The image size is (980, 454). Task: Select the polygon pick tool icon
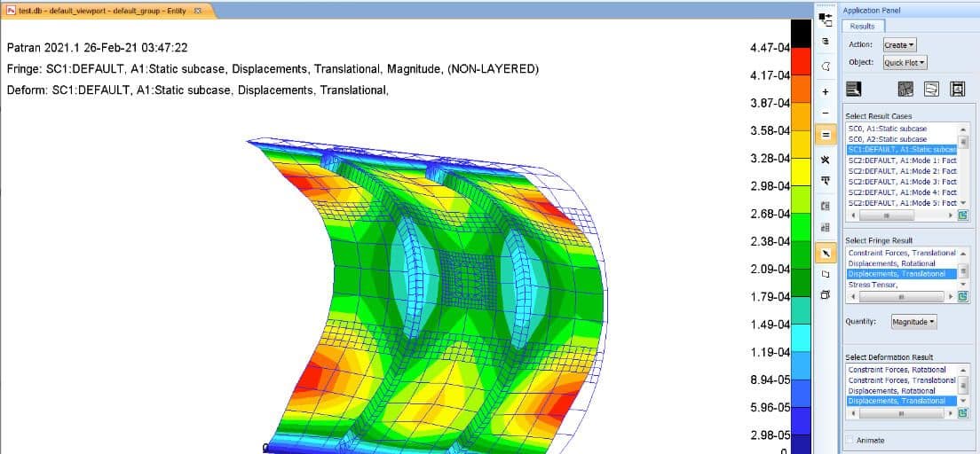[x=826, y=67]
